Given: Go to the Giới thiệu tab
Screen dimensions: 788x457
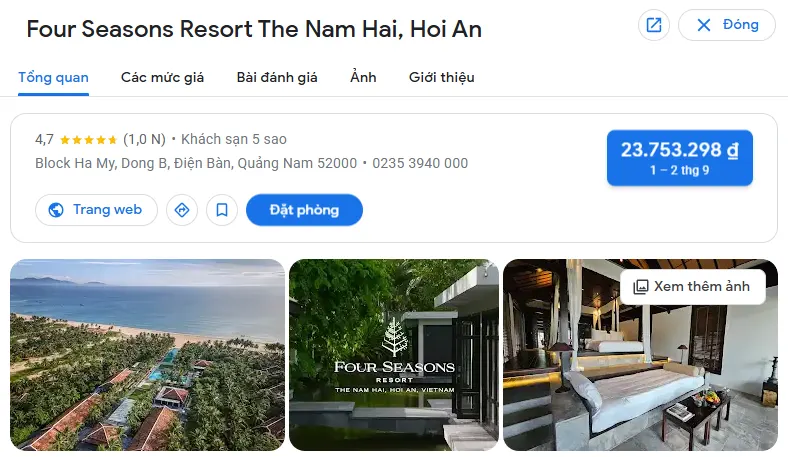Looking at the screenshot, I should pyautogui.click(x=441, y=77).
